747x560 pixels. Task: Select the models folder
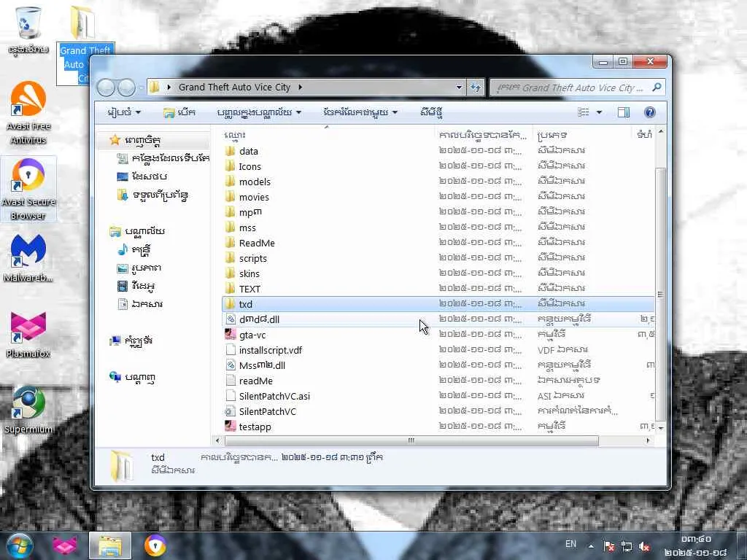tap(438, 182)
